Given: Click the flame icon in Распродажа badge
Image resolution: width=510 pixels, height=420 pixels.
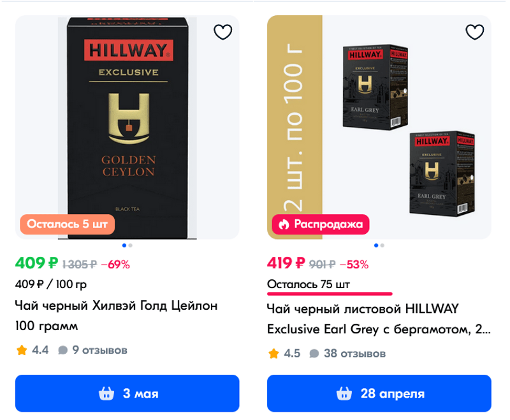Looking at the screenshot, I should point(284,224).
